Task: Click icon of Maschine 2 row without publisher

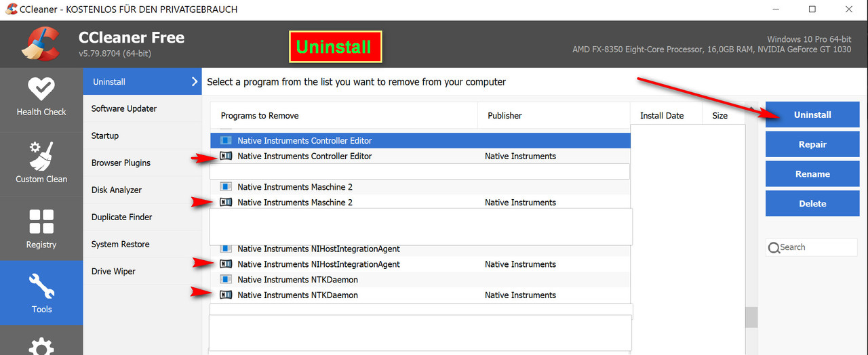Action: (x=226, y=187)
